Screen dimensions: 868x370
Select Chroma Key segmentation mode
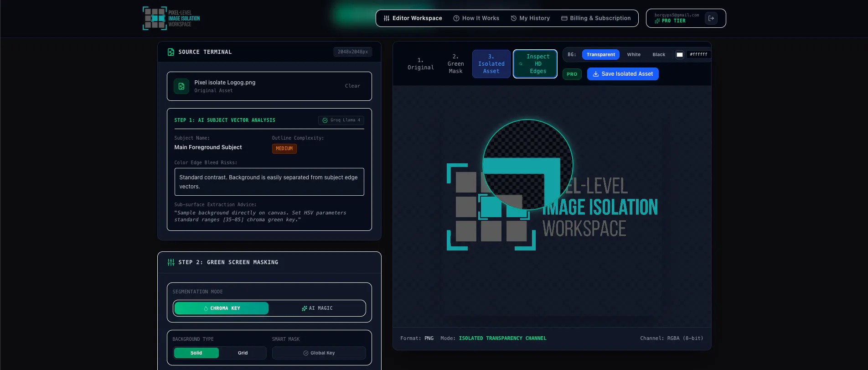(222, 308)
